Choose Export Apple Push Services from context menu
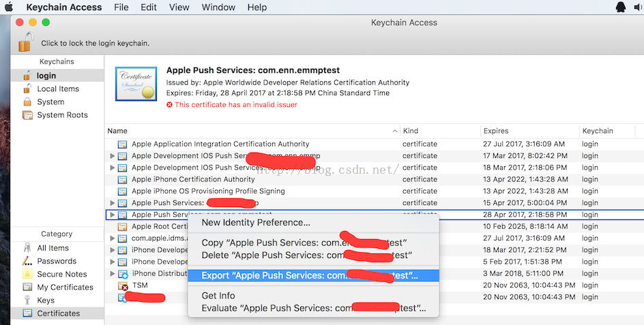This screenshot has width=644, height=325. click(310, 275)
